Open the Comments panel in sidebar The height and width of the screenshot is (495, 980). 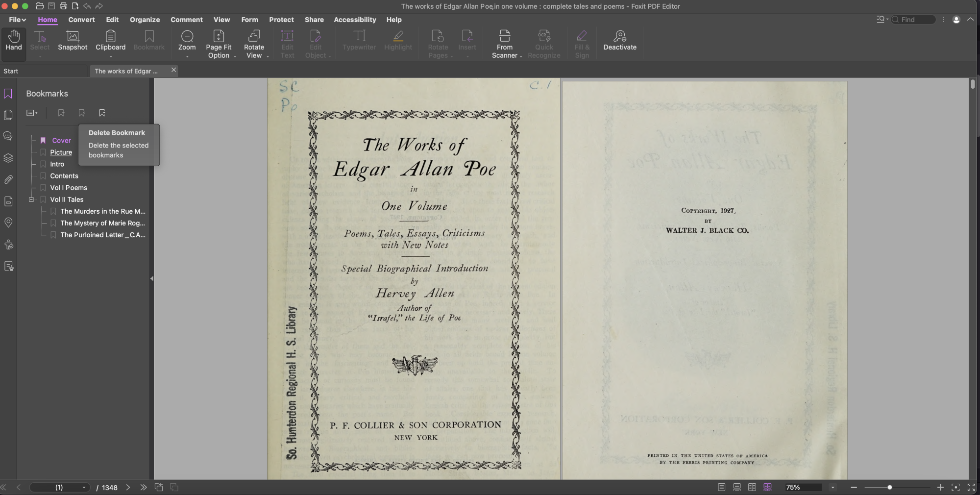pyautogui.click(x=8, y=136)
